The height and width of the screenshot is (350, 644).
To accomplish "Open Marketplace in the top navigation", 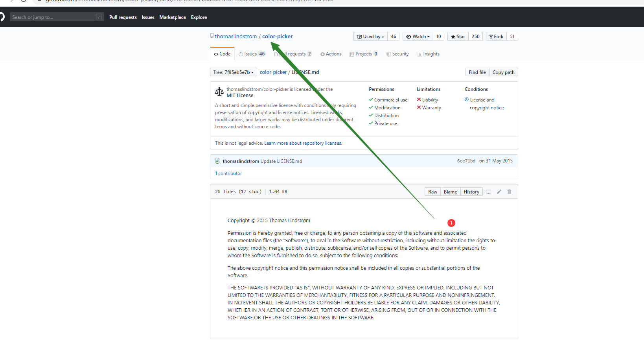I will coord(173,17).
